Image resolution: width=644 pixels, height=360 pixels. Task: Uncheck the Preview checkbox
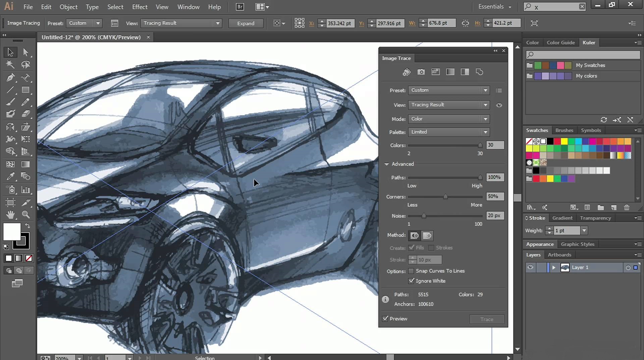point(385,319)
